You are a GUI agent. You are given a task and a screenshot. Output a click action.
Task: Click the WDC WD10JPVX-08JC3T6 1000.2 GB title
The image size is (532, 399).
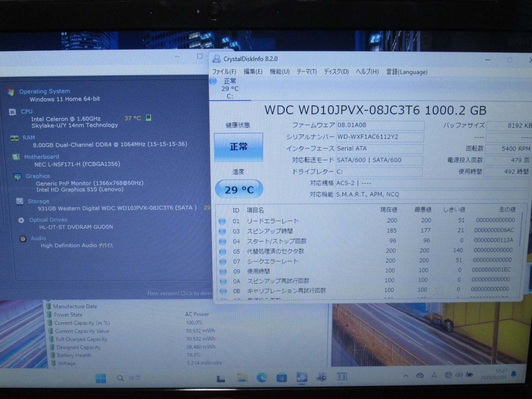375,110
